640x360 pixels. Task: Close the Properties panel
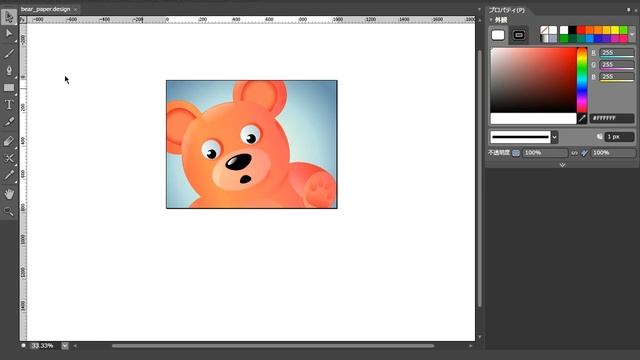(x=636, y=10)
